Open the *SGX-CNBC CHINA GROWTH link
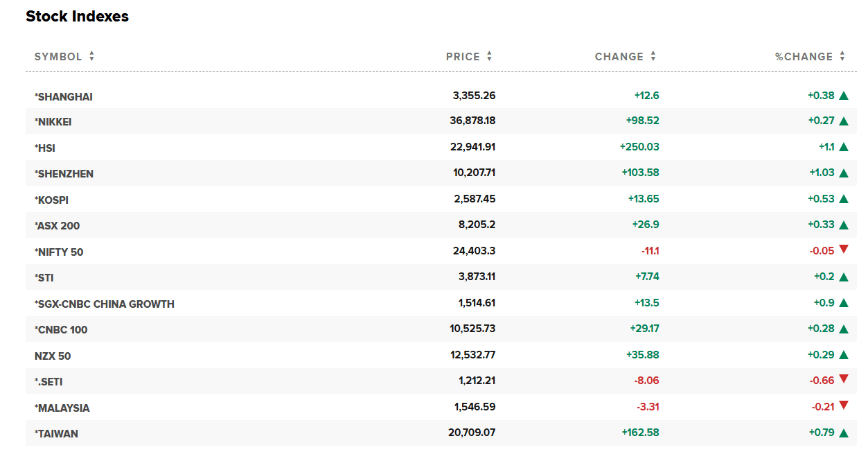 [105, 304]
